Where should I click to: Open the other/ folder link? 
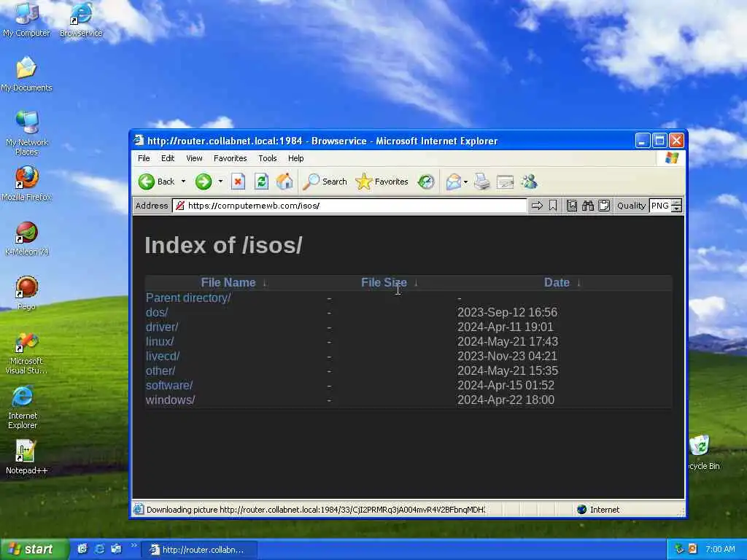[160, 370]
